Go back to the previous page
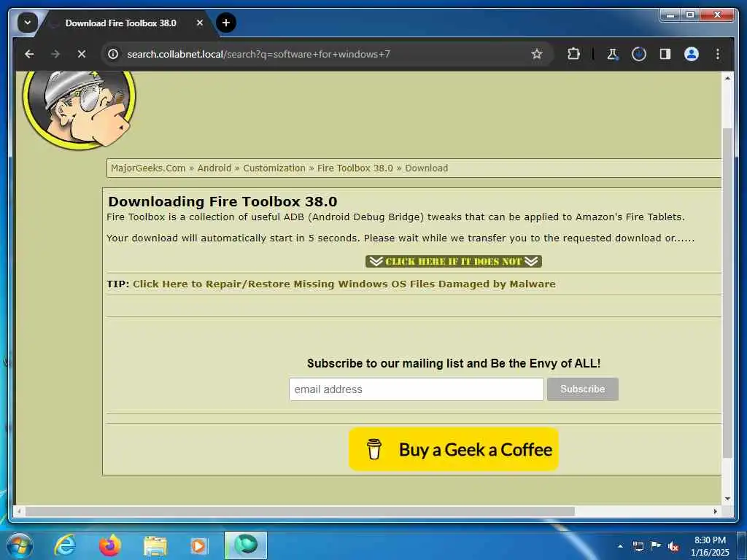 (x=29, y=54)
